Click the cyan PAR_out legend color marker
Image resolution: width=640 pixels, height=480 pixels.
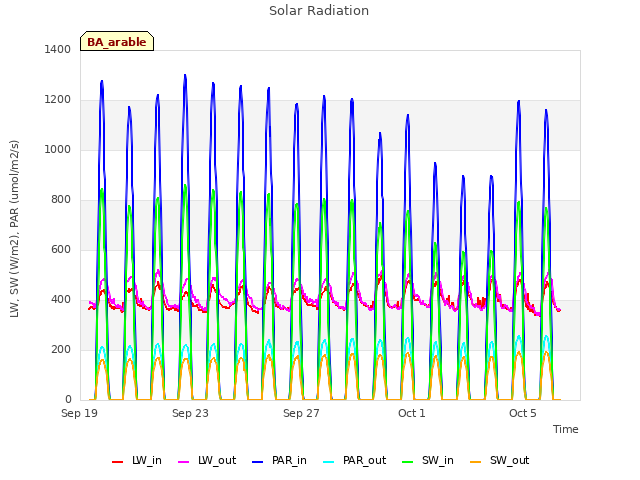[329, 462]
